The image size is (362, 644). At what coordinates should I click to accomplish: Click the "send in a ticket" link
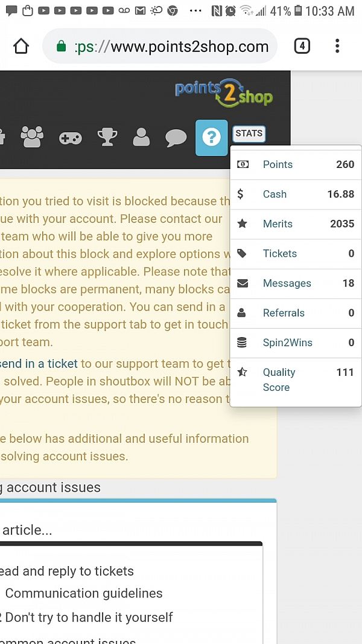click(x=39, y=364)
